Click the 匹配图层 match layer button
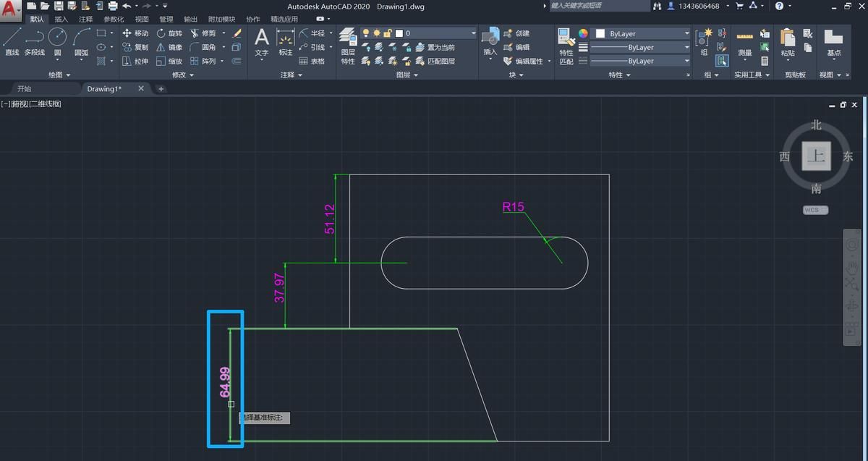Screen dimensions: 868x461 [441, 61]
